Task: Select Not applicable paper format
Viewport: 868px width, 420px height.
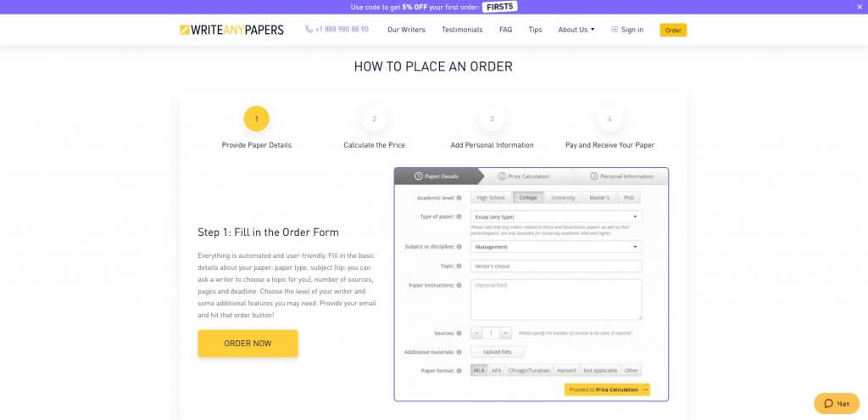Action: point(601,371)
